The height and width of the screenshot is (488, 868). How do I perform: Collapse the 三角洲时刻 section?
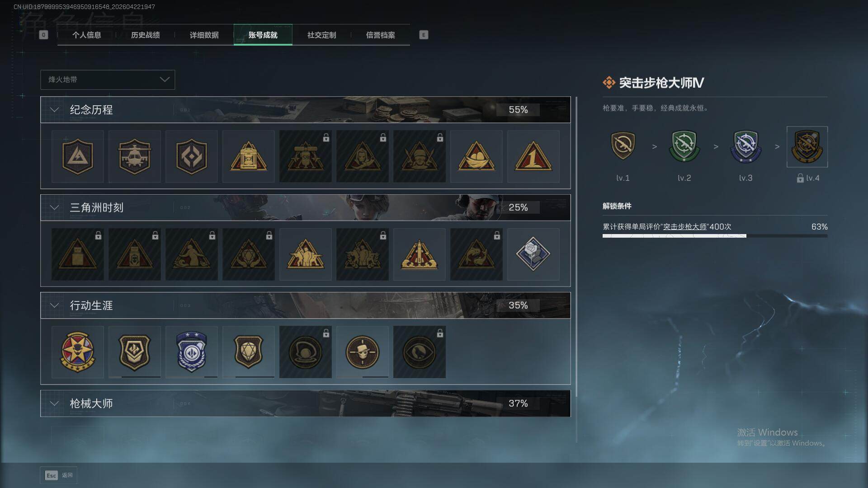(55, 207)
